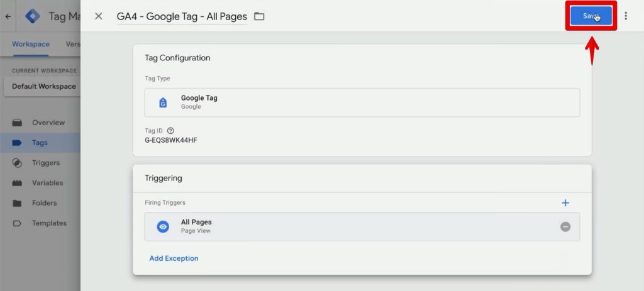This screenshot has height=291, width=644.
Task: Click the Triggers circle icon
Action: [17, 163]
